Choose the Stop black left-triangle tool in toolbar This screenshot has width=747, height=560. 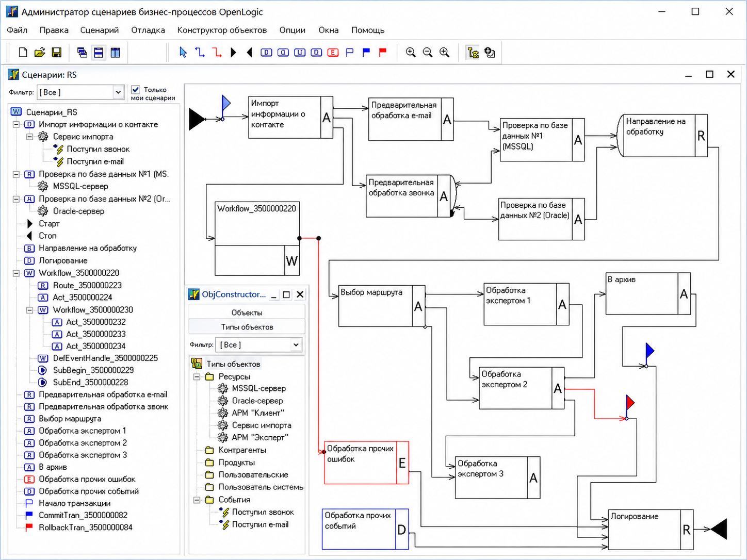tap(250, 52)
